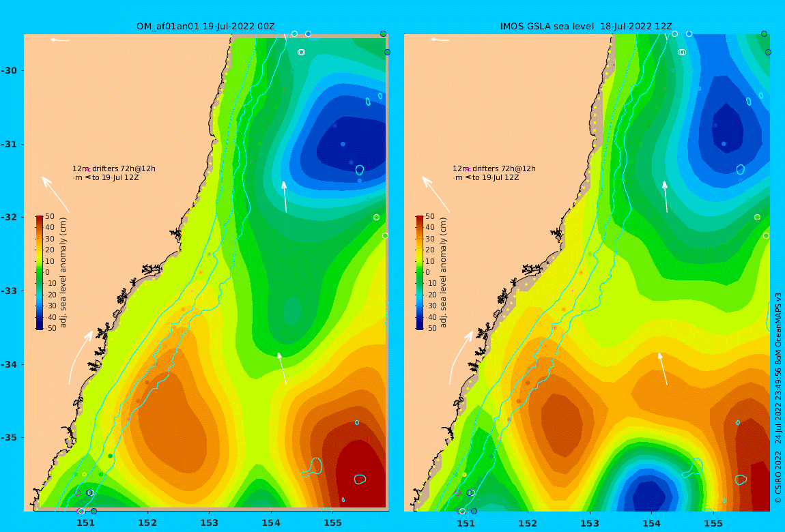This screenshot has width=785, height=532.
Task: Click the magenta drifter star in right legend
Action: pyautogui.click(x=468, y=170)
